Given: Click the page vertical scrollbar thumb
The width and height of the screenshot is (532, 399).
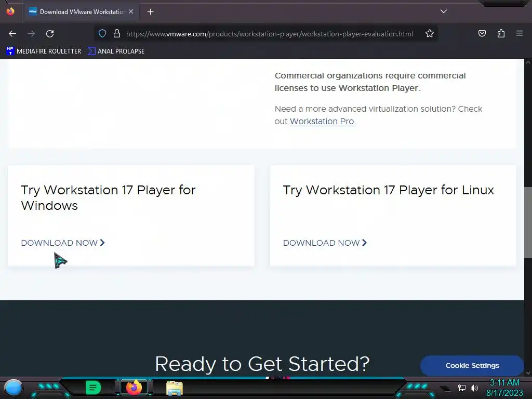Looking at the screenshot, I should pos(528,222).
